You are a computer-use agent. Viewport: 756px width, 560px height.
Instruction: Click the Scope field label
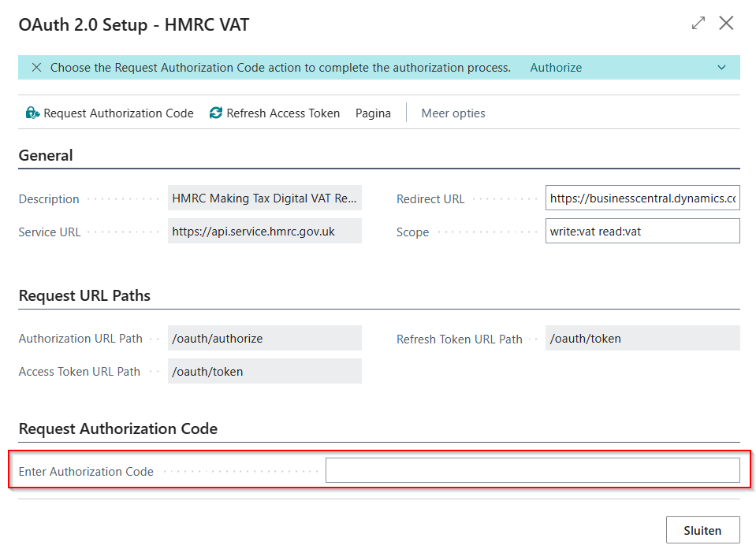pyautogui.click(x=413, y=232)
